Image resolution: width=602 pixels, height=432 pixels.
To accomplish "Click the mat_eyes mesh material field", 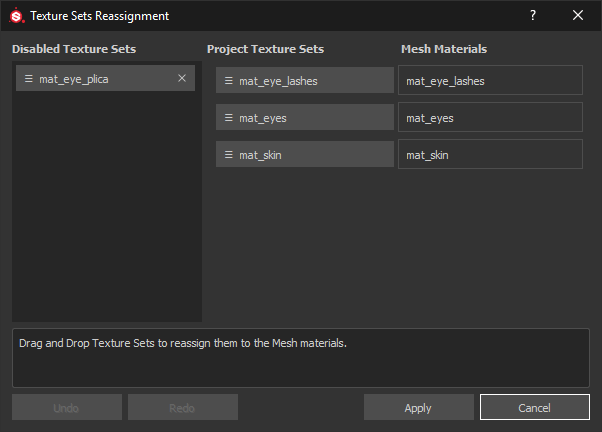I will click(490, 118).
